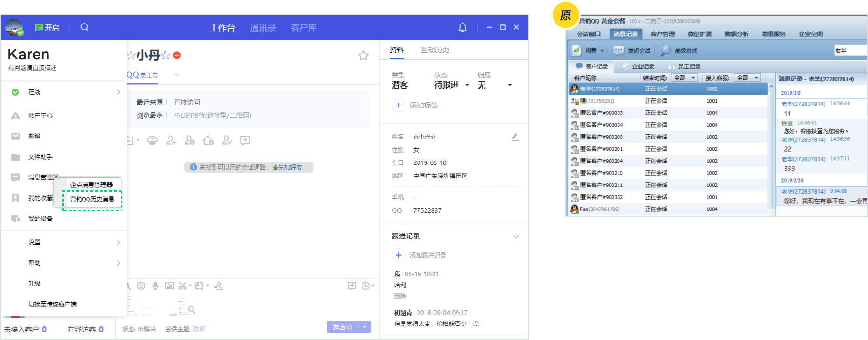This screenshot has width=868, height=340.
Task: Open the 客户库 tab in top navigation
Action: click(x=304, y=28)
